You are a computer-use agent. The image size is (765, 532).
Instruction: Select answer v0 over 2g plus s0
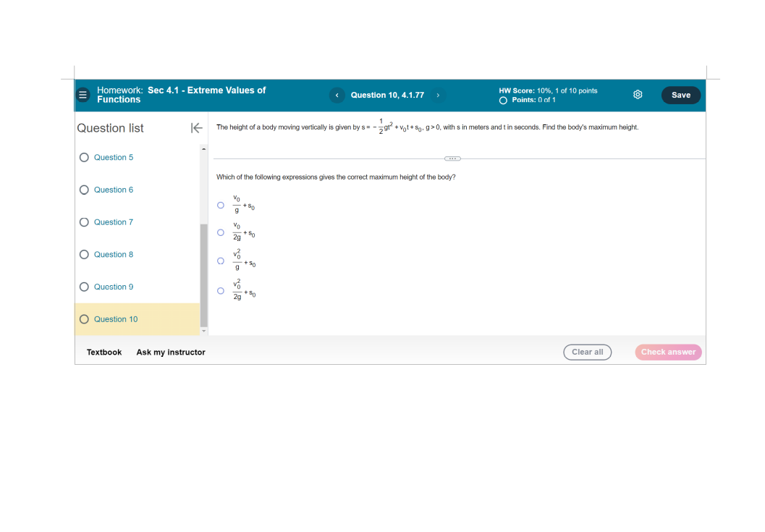point(221,233)
